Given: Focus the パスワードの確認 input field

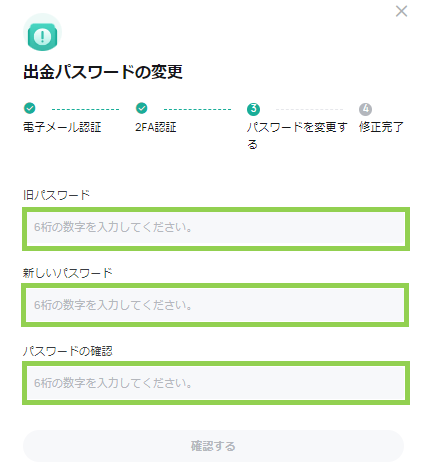Looking at the screenshot, I should pos(216,383).
